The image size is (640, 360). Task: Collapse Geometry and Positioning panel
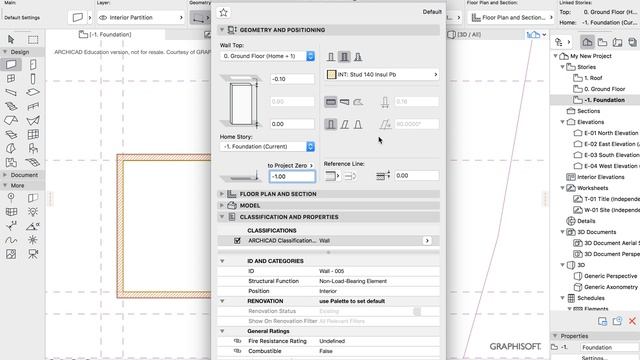(222, 30)
